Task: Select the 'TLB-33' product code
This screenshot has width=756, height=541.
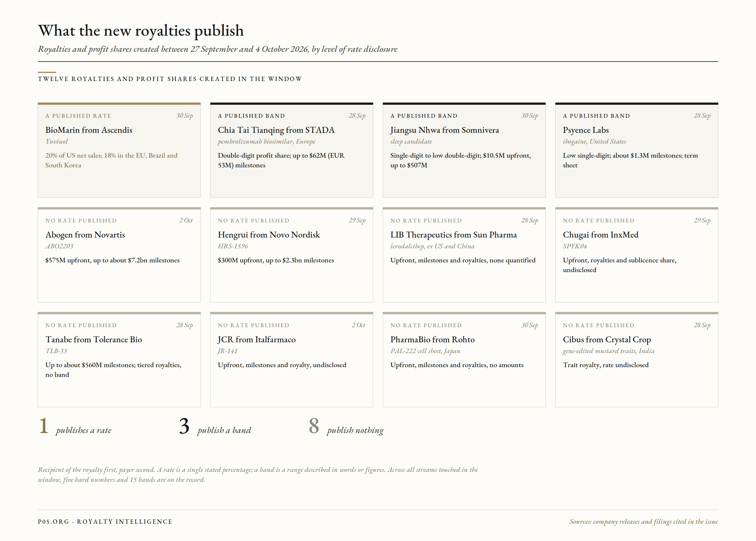Action: (x=56, y=351)
